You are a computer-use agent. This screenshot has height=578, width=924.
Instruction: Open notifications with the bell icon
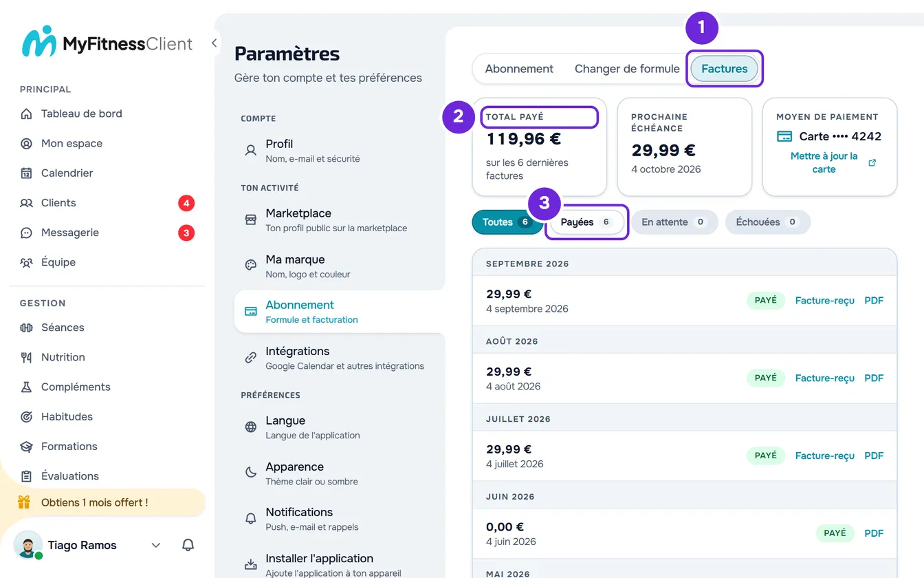coord(188,545)
